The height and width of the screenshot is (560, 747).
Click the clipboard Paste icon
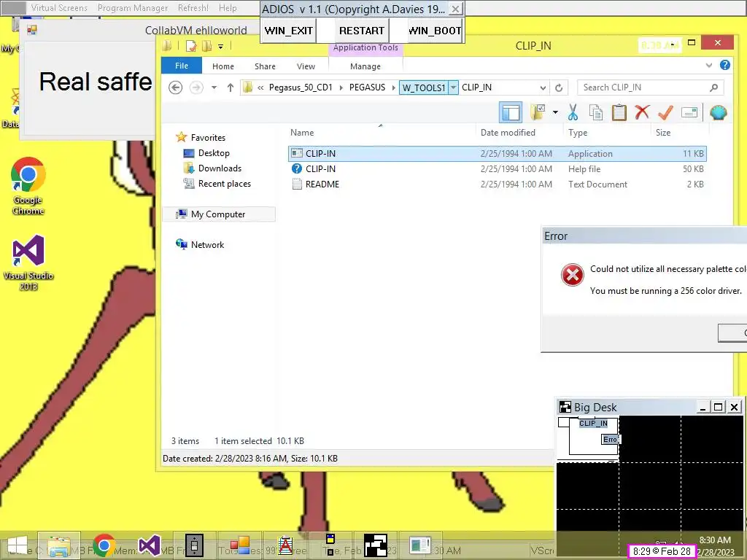tap(619, 113)
